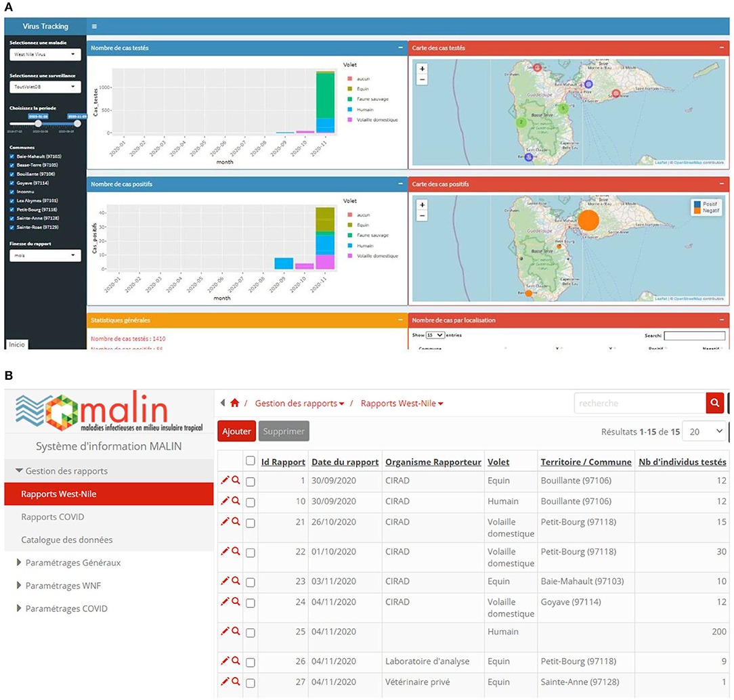Zoom out on the tested cases map
This screenshot has width=734, height=700.
click(x=423, y=80)
